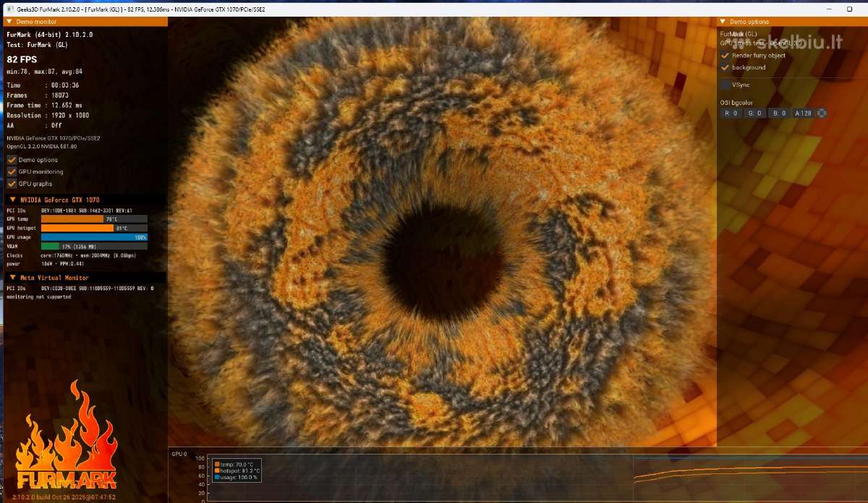
Task: Collapse the NVIDIA GeForce GTX 1070 section
Action: (12, 200)
